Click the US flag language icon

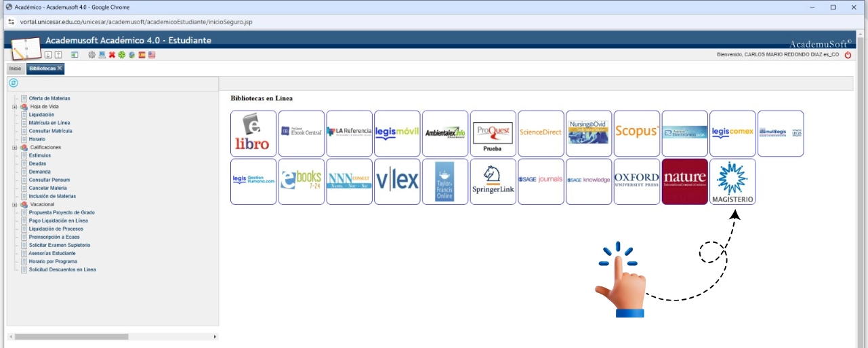click(x=152, y=55)
